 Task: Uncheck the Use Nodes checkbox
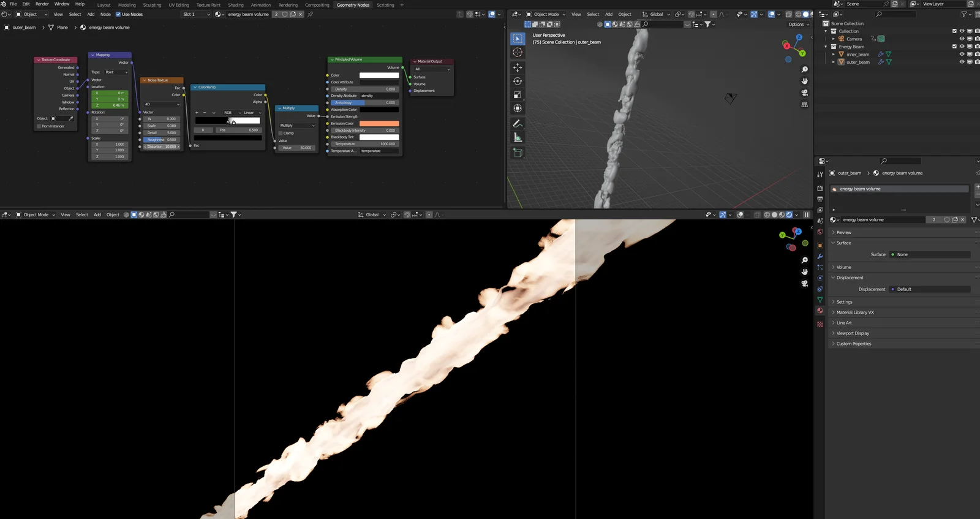(118, 14)
